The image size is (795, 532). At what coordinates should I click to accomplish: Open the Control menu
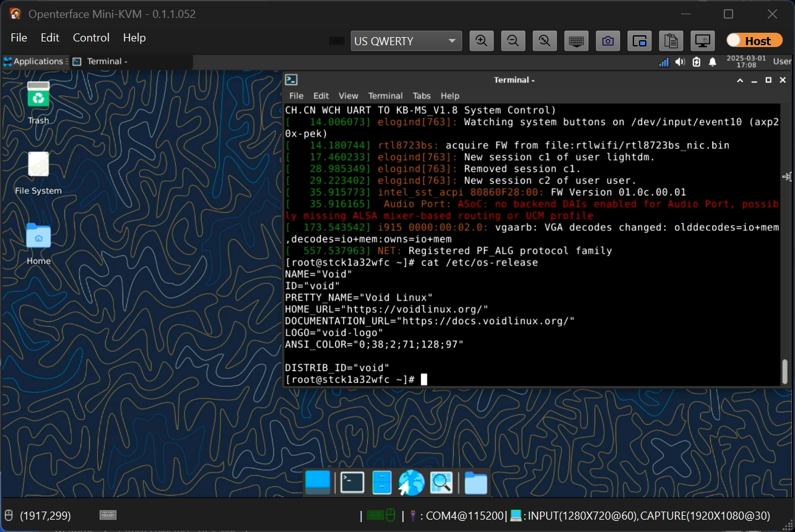pos(91,38)
